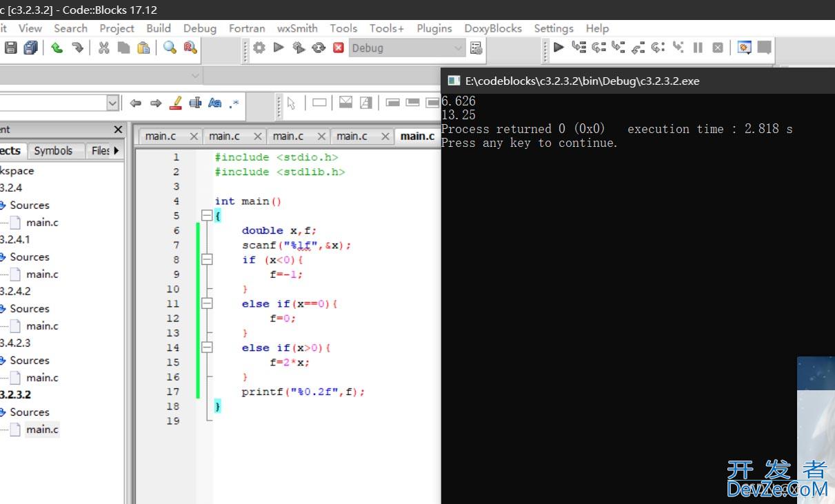This screenshot has height=504, width=835.
Task: Collapse the if block fold at line 8
Action: coord(206,260)
